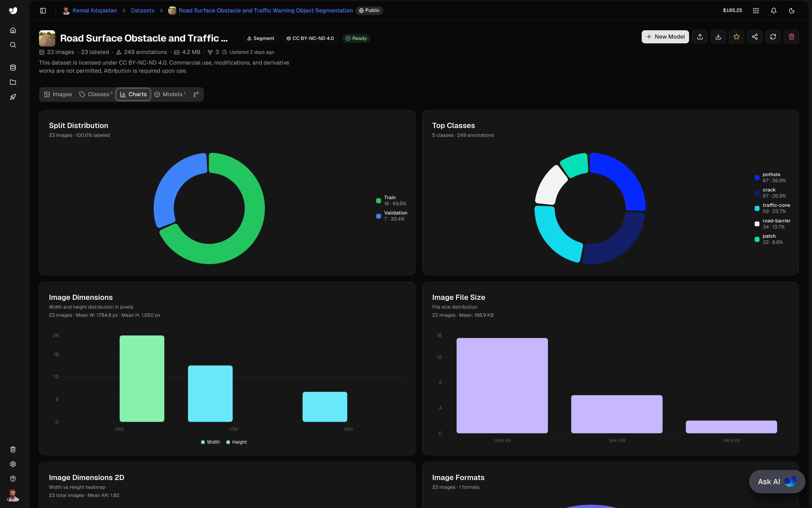Open projects via the sidebar folder icon
812x508 pixels.
[13, 82]
